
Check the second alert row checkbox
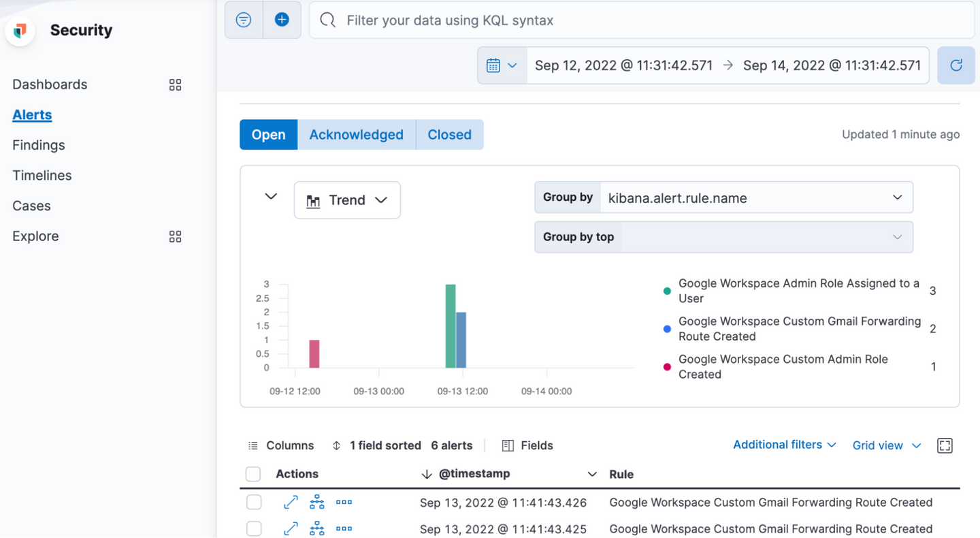pyautogui.click(x=254, y=528)
